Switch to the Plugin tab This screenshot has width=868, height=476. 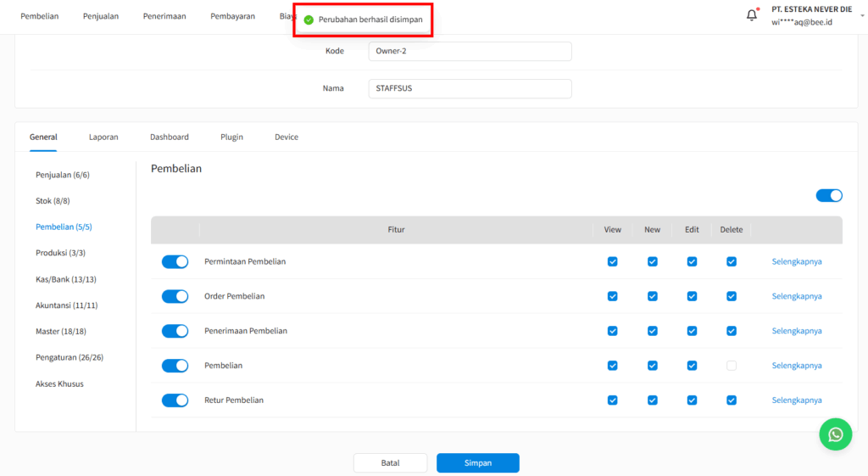point(231,137)
